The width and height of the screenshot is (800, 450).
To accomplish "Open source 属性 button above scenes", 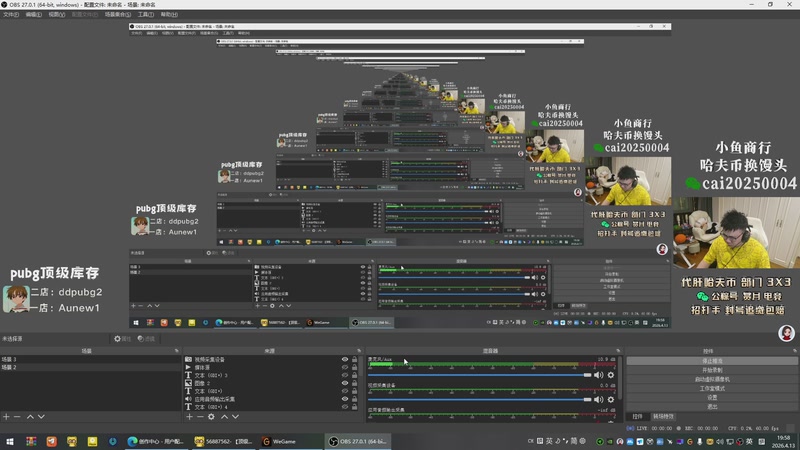I will tap(122, 339).
